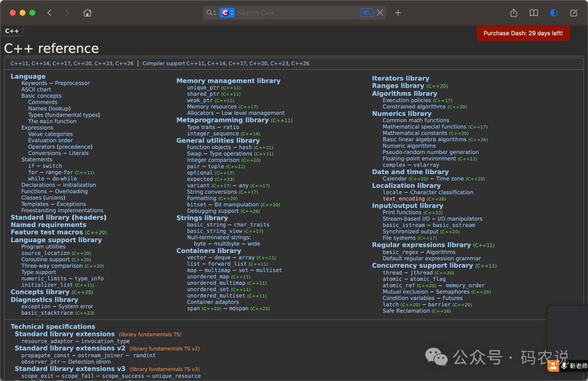Open Standard library (headers) link
Screen dimensions: 588x381
(58, 218)
